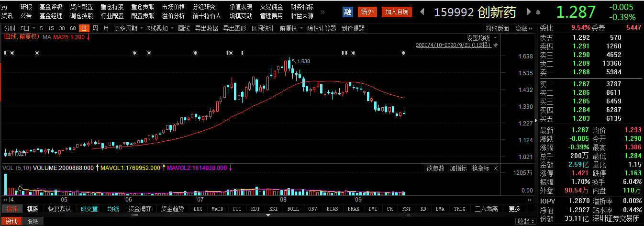
Task: Click 到价提醒 price alert tool
Action: 353,29
